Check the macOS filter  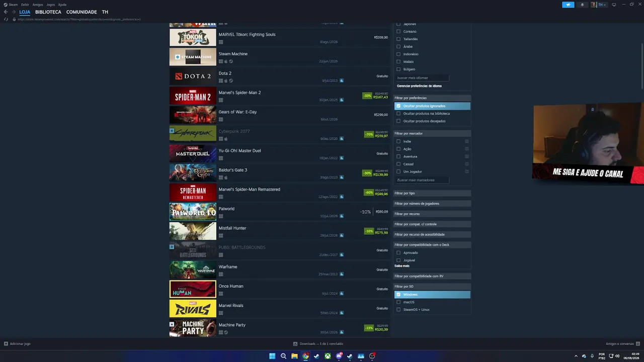tap(398, 302)
